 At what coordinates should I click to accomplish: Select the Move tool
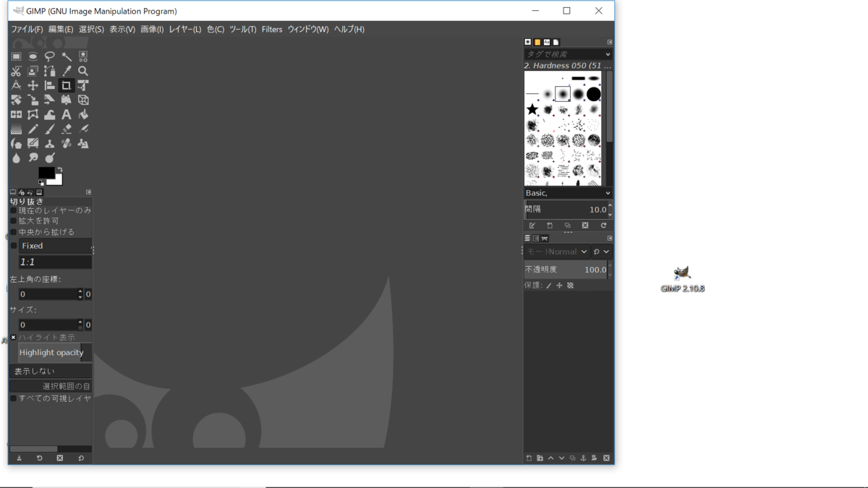(33, 85)
